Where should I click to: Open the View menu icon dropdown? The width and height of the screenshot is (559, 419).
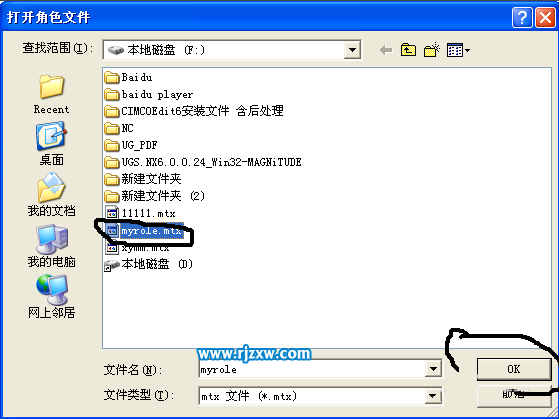458,50
